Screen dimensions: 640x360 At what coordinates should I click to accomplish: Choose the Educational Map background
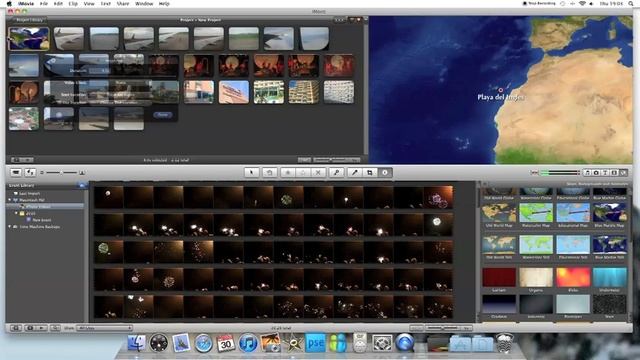click(573, 213)
